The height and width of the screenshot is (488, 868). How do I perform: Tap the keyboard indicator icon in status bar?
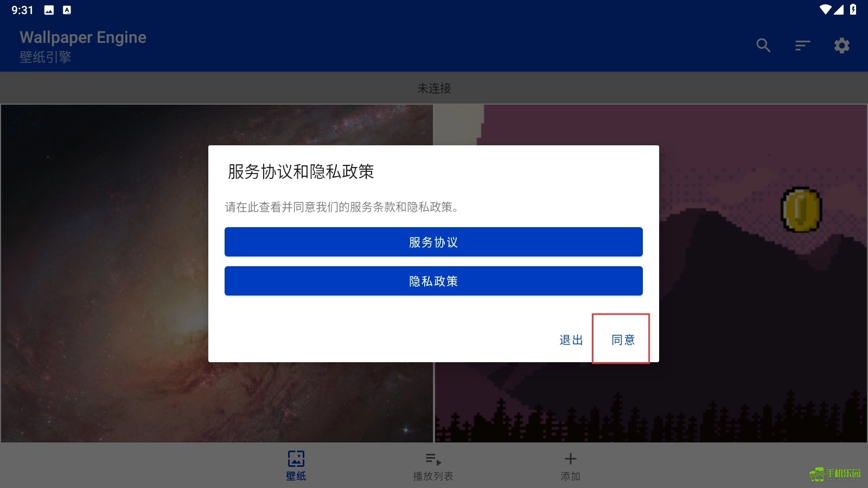(x=67, y=10)
